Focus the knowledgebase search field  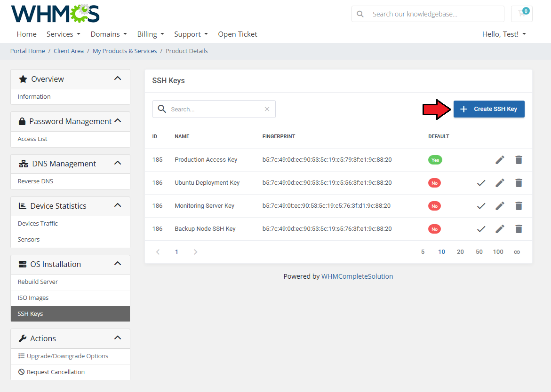tap(428, 14)
